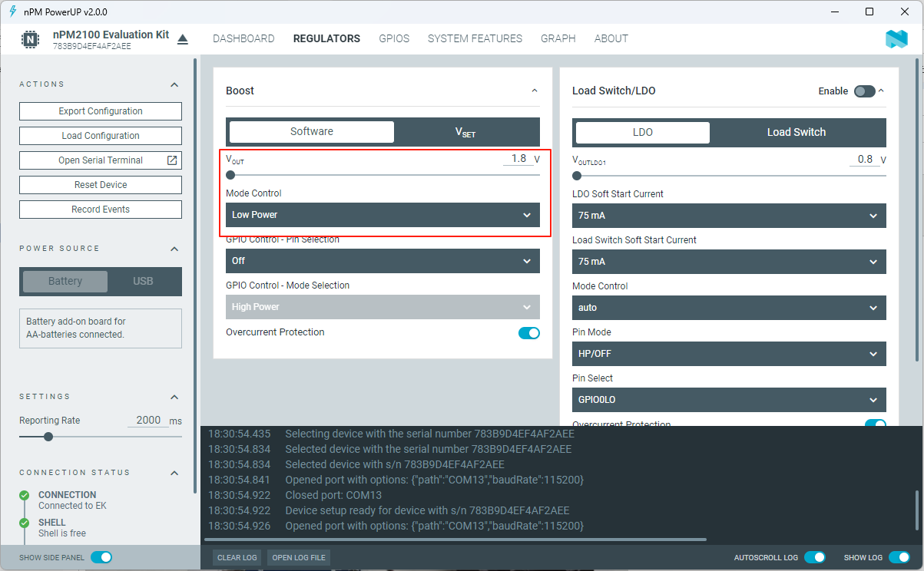Click the Reporting Rate slider handle
Image resolution: width=924 pixels, height=571 pixels.
48,437
